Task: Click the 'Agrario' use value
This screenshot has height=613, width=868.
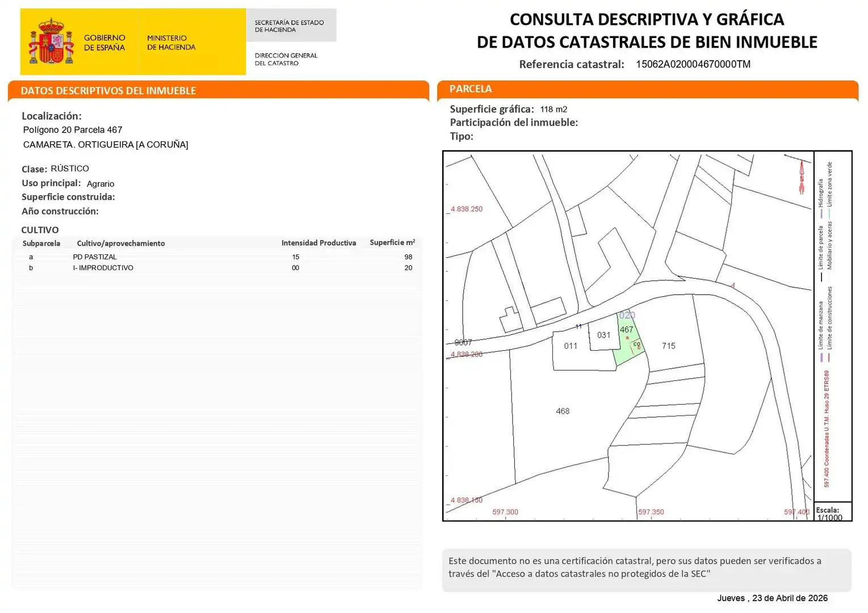Action: pyautogui.click(x=100, y=184)
